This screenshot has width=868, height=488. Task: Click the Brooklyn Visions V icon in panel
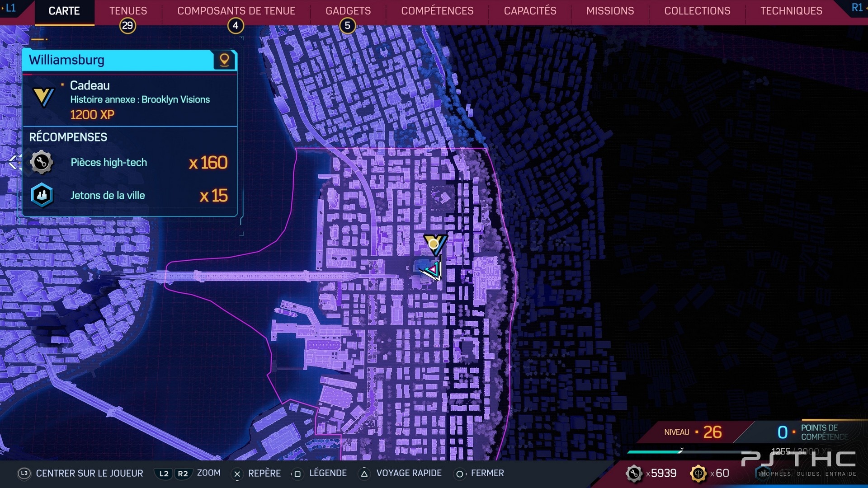[x=44, y=97]
